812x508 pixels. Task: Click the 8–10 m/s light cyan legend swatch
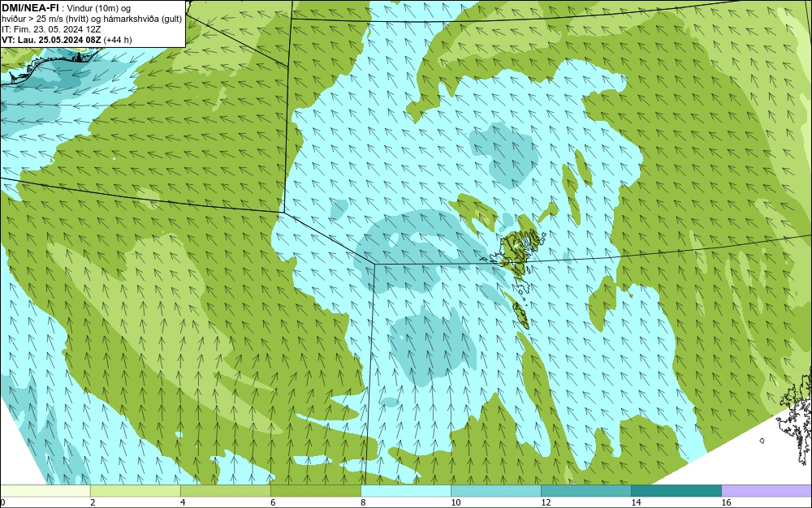coord(405,490)
